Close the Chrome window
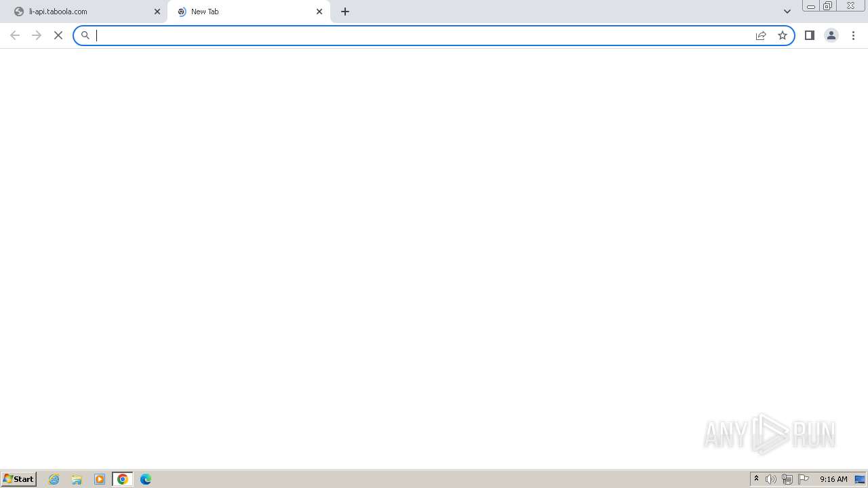 [850, 6]
